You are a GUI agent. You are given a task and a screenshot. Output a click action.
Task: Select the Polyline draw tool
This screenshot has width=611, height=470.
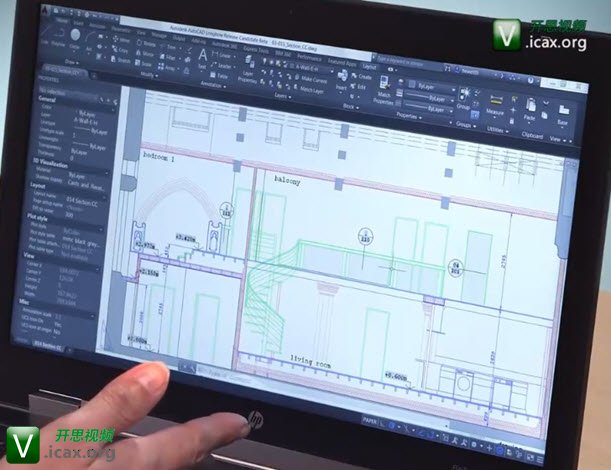[58, 34]
